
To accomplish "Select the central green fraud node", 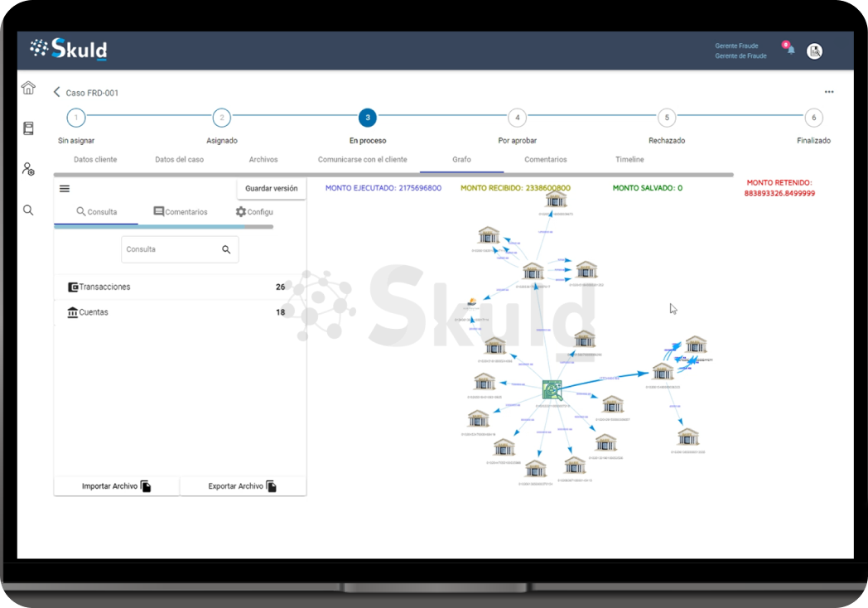I will 552,389.
